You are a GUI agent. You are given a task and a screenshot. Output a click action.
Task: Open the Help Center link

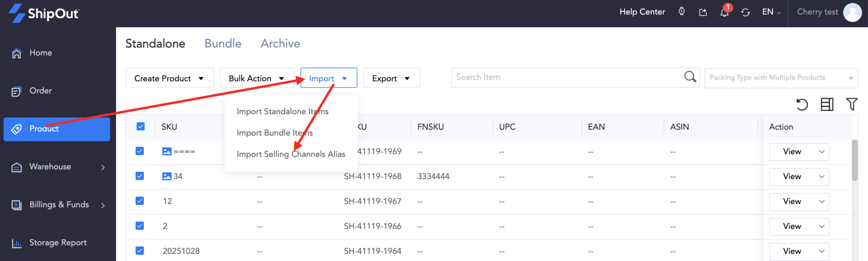tap(642, 12)
